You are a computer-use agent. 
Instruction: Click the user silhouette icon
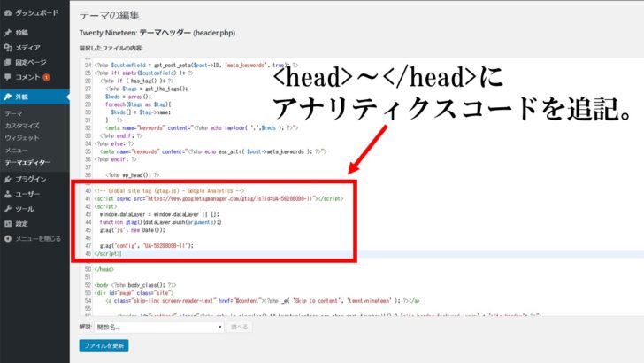point(8,194)
